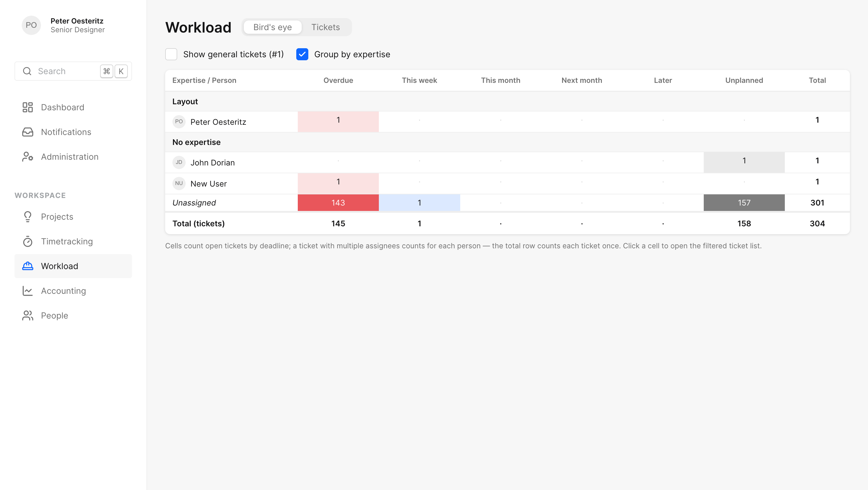The image size is (868, 490).
Task: Go to the Administration page
Action: 73,157
